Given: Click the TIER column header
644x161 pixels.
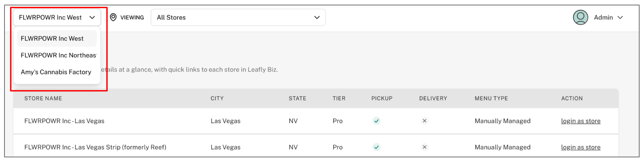Looking at the screenshot, I should coord(339,98).
